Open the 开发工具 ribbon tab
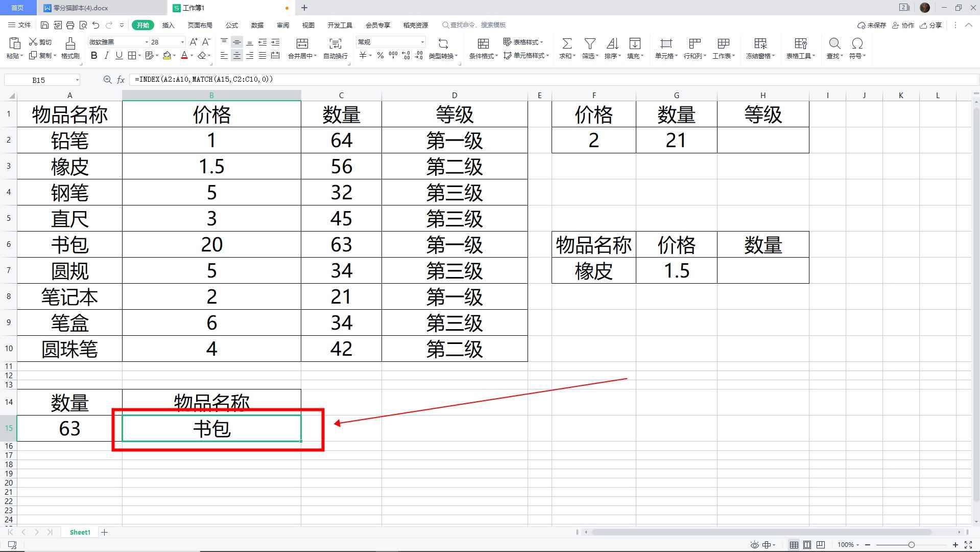980x552 pixels. pos(340,25)
